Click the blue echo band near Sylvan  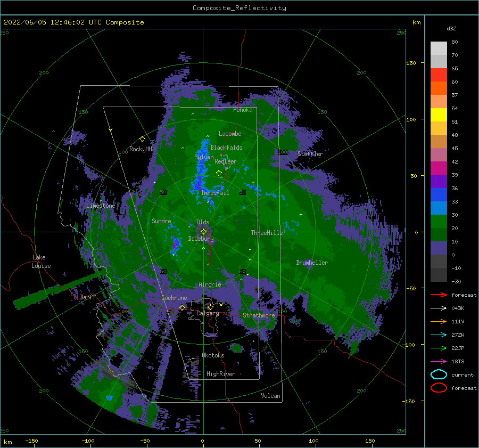click(x=200, y=170)
